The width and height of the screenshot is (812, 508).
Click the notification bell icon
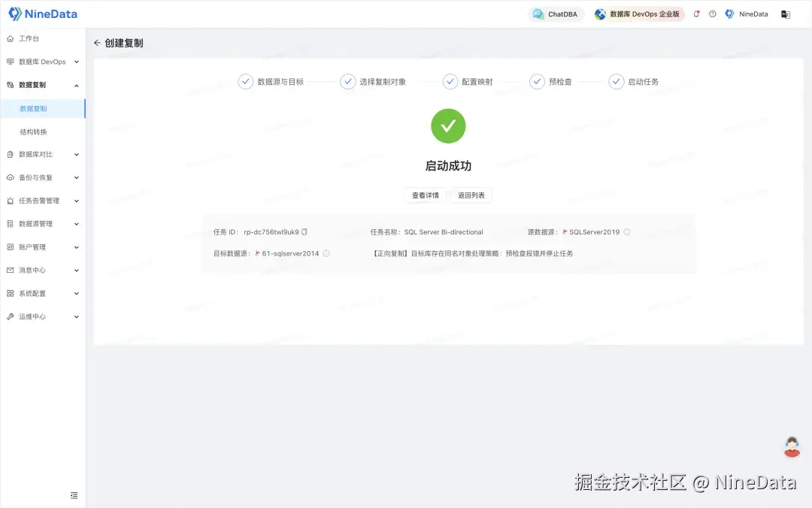(x=696, y=14)
